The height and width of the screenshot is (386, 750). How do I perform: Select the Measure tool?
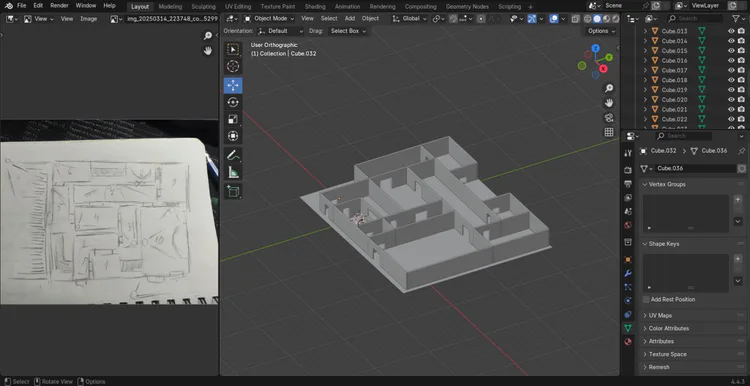pos(233,172)
